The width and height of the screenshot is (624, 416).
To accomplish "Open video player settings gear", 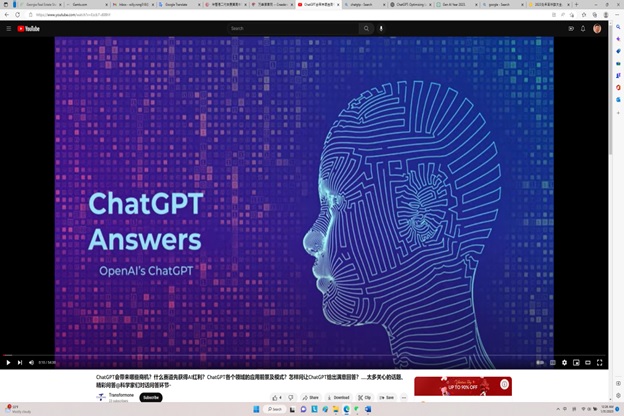I will pyautogui.click(x=564, y=363).
